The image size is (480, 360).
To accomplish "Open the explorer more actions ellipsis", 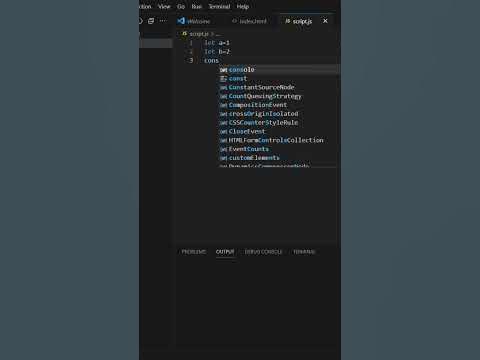I will pos(163,21).
